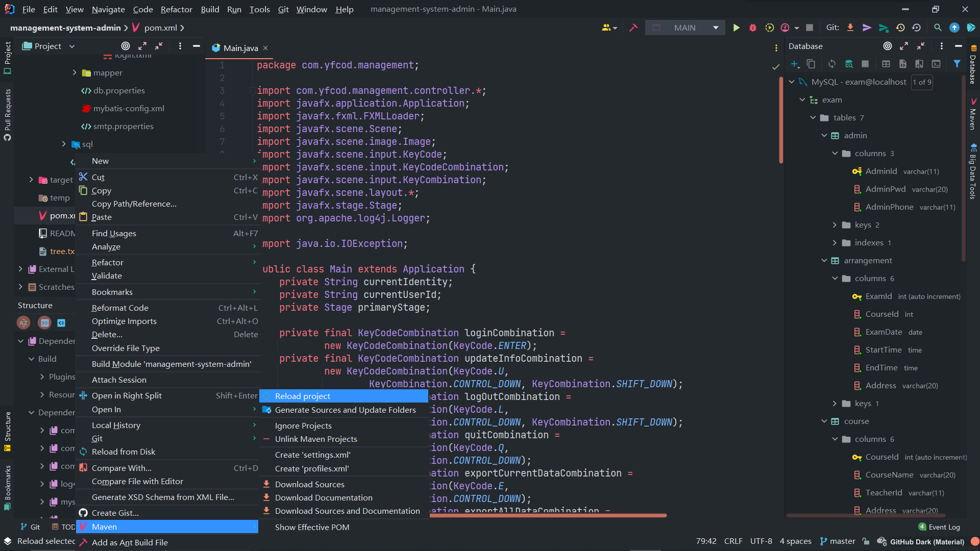Click the red Debug bug icon
Screen dimensions: 980x551
[x=752, y=28]
